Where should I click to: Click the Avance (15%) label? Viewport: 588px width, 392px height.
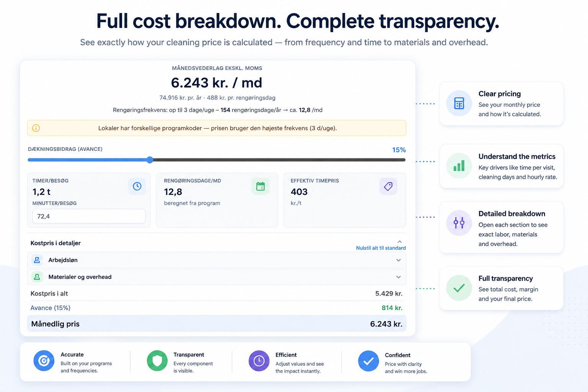coord(51,308)
